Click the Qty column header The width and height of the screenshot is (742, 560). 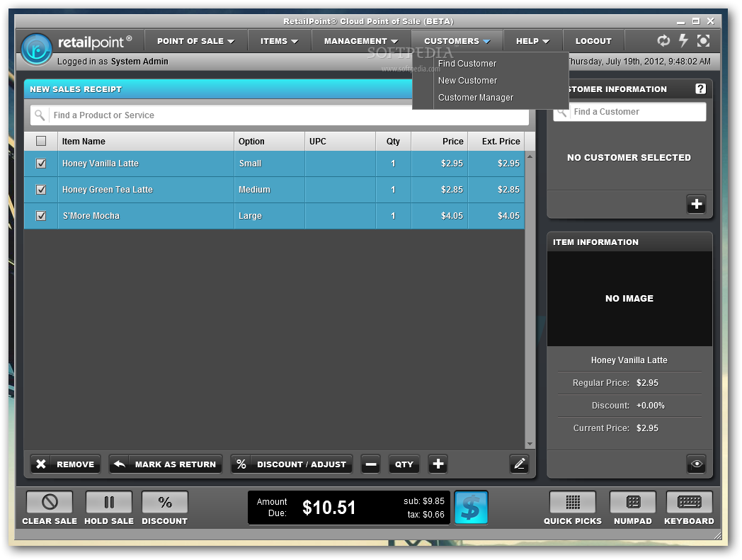click(393, 141)
